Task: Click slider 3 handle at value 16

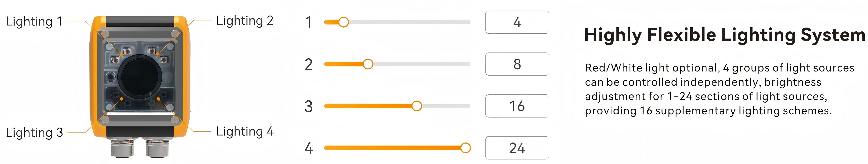Action: click(x=417, y=106)
